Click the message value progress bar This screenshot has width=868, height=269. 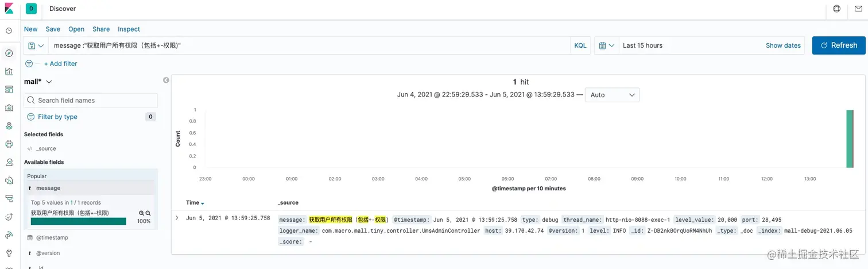click(79, 221)
